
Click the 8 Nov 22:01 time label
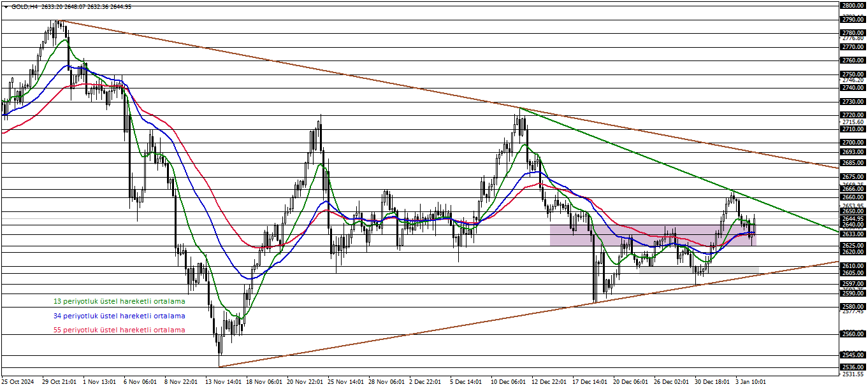tap(182, 382)
